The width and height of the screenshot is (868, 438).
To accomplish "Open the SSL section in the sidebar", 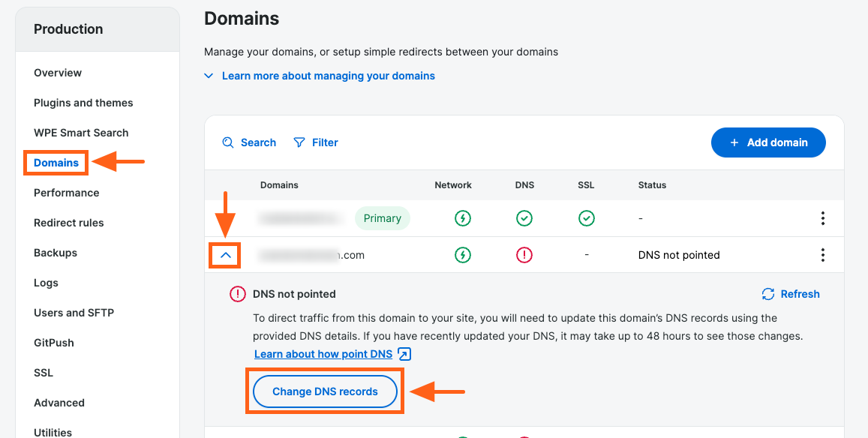I will tap(43, 373).
